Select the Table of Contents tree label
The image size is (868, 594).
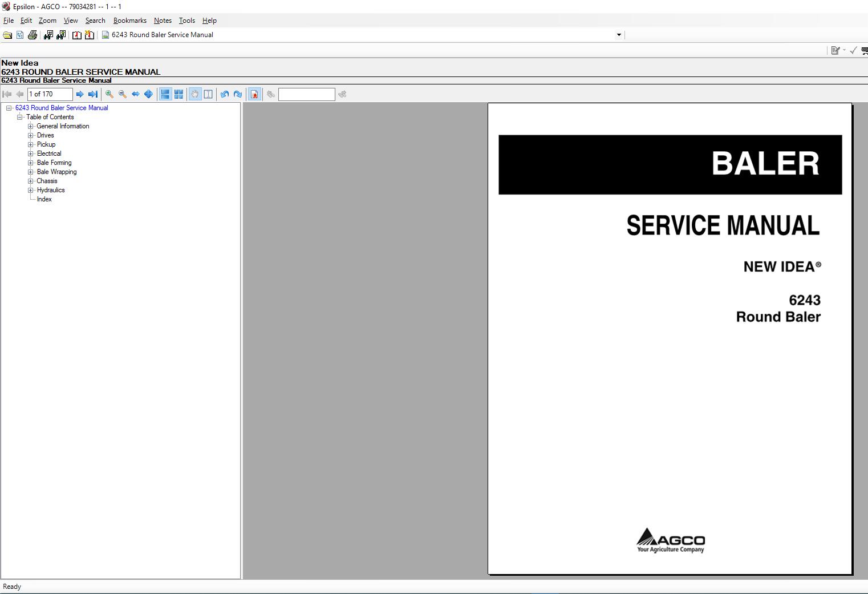[50, 117]
